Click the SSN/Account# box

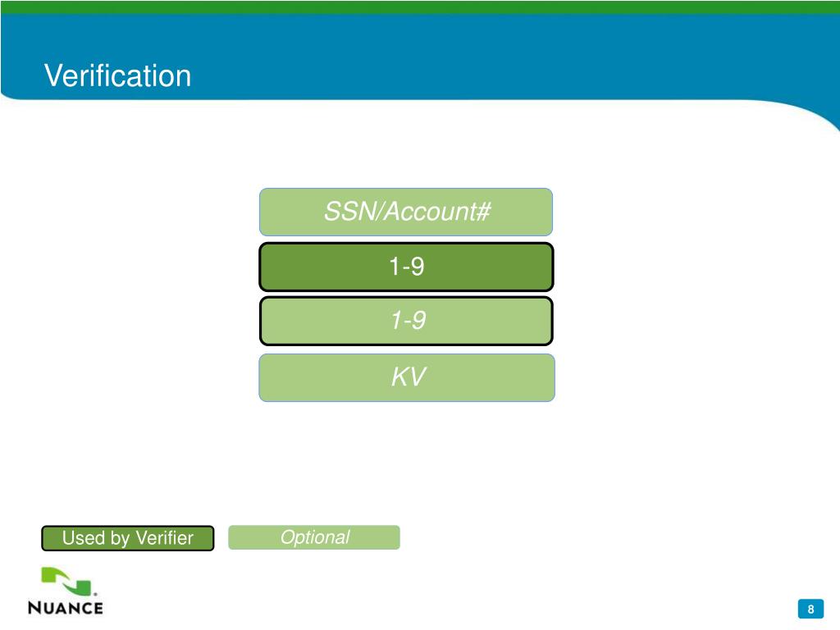tap(406, 212)
